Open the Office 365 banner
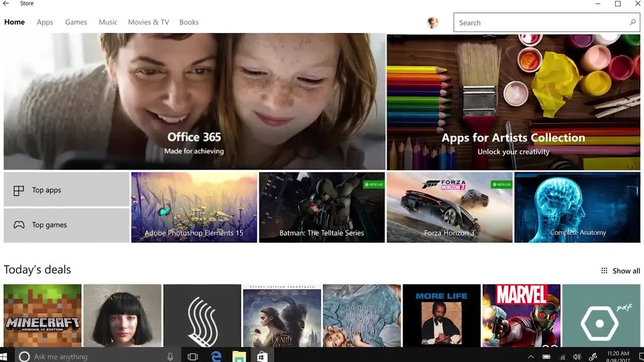Viewport: 644px width, 362px height. (x=194, y=102)
